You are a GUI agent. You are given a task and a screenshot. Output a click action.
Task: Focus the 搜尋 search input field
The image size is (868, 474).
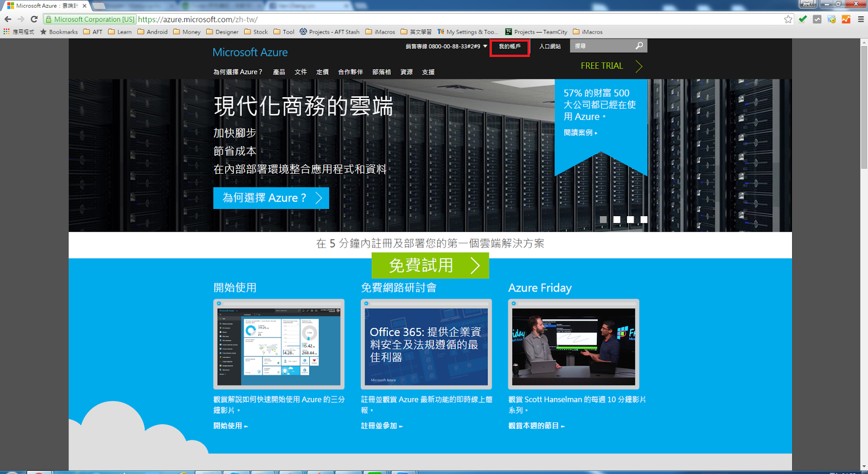pyautogui.click(x=602, y=46)
